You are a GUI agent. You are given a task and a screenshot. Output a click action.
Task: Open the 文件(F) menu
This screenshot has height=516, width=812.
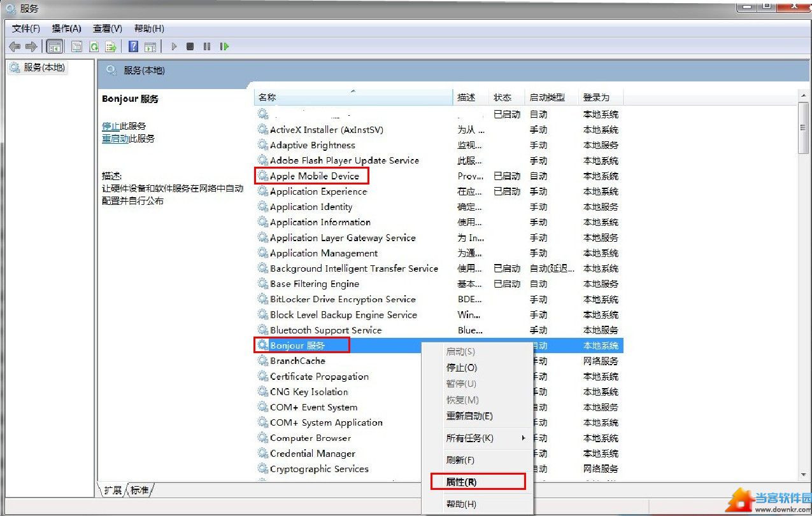click(x=26, y=29)
